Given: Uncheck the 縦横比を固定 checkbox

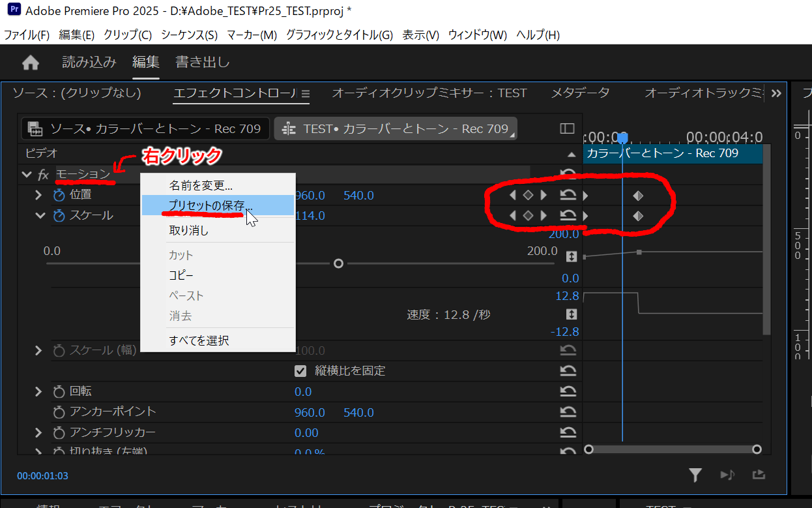Looking at the screenshot, I should [300, 370].
